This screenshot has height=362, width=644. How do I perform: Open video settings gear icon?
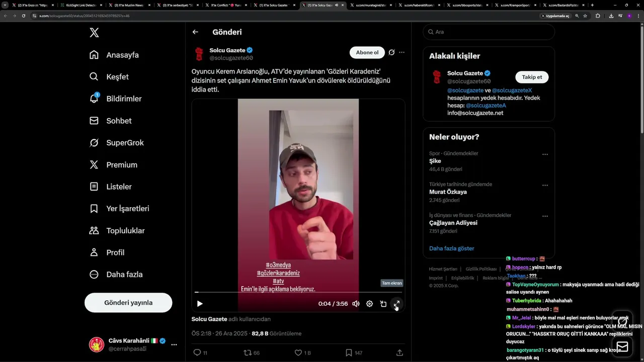tap(369, 304)
